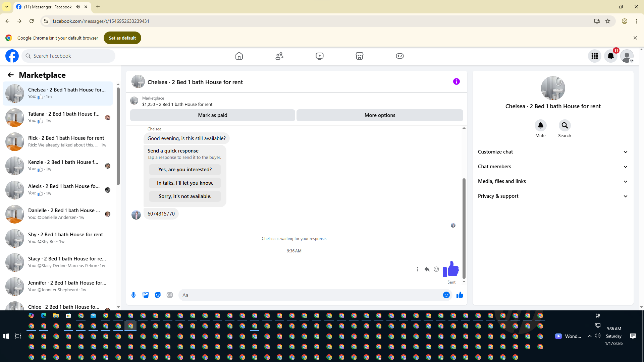This screenshot has width=644, height=362.
Task: Send a thumbs-up like in composer
Action: (x=460, y=295)
